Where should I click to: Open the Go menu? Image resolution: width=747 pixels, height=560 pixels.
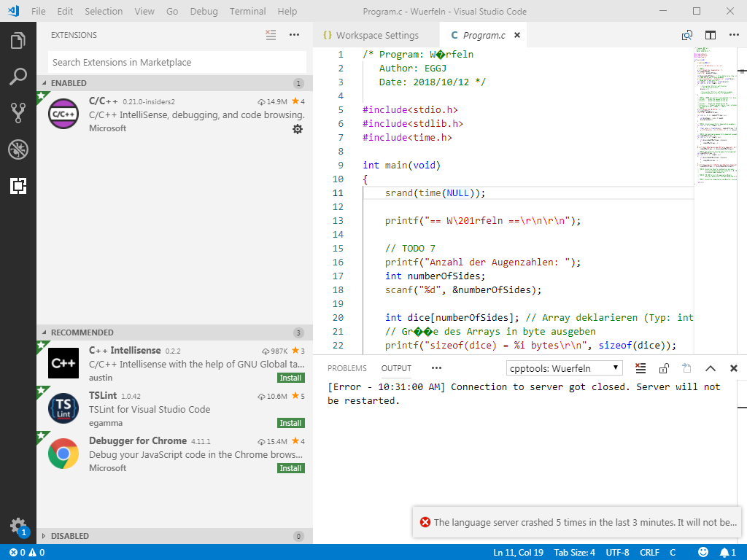(172, 11)
